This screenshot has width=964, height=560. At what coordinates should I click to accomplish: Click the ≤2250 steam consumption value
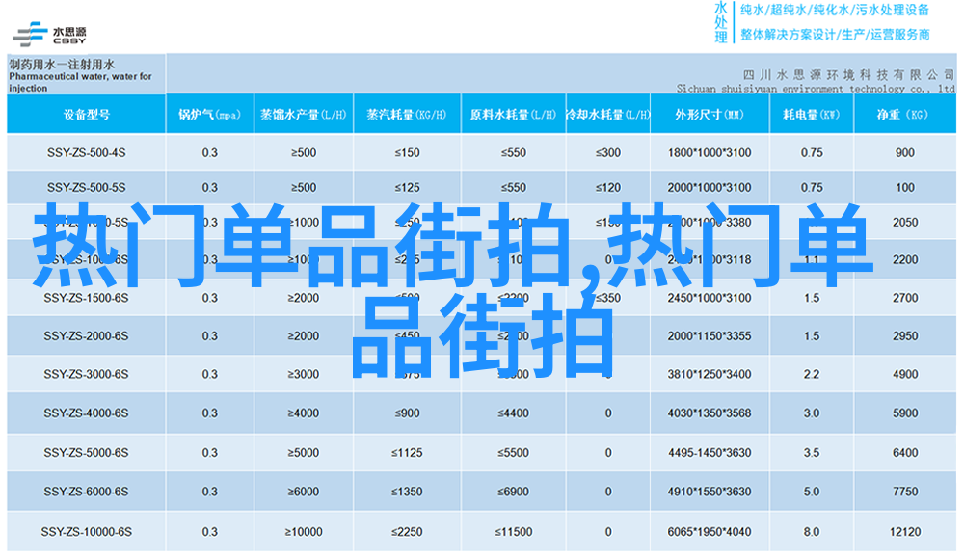coord(406,532)
